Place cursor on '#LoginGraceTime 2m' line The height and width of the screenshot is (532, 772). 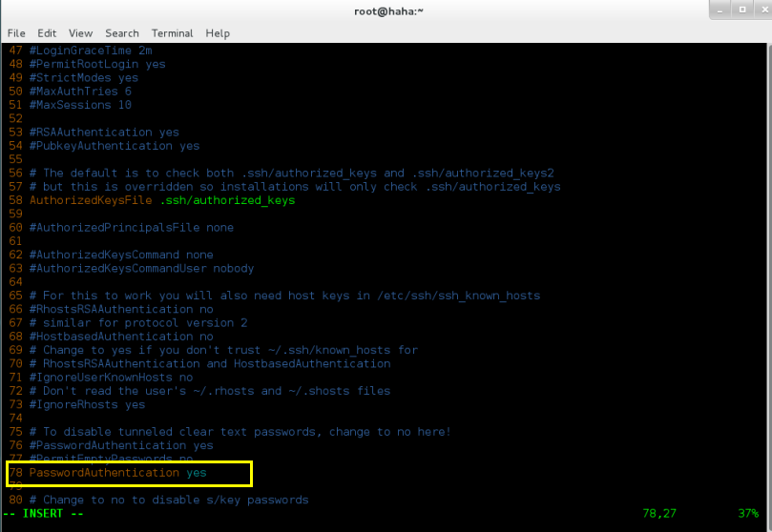coord(91,51)
